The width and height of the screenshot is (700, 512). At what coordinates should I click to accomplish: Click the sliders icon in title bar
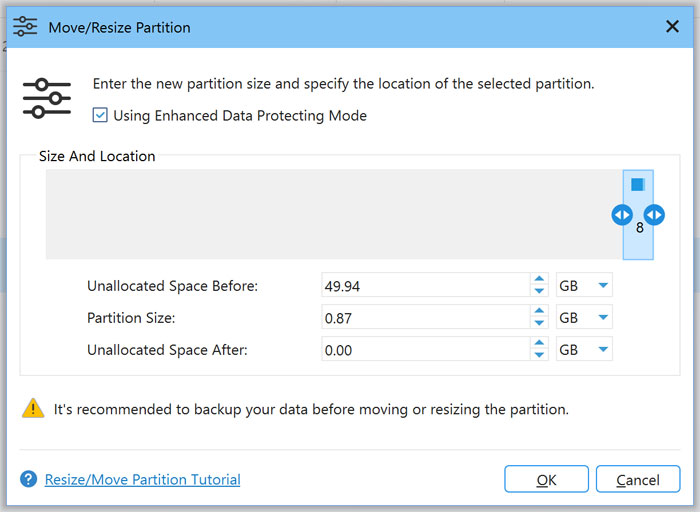[25, 26]
